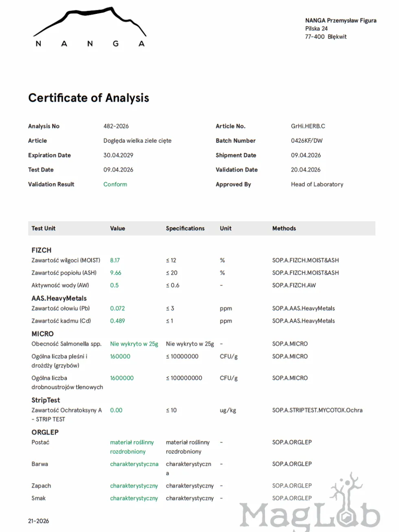Image resolution: width=399 pixels, height=532 pixels.
Task: Click the Expiration Date value "30.04.2029"
Action: coord(118,155)
